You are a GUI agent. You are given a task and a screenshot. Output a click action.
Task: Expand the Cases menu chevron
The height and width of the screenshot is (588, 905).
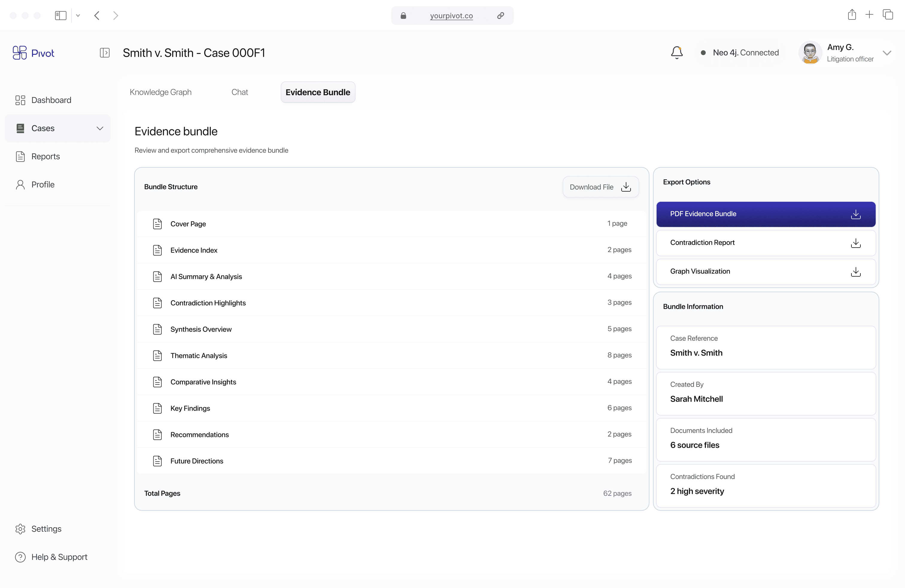click(x=100, y=128)
